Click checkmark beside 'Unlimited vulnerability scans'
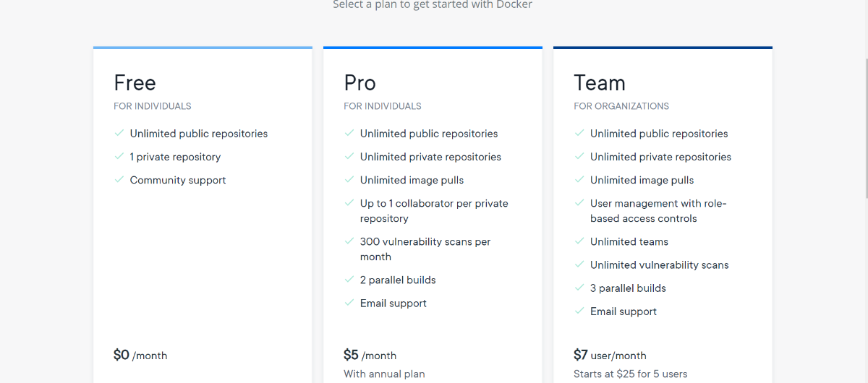868x383 pixels. tap(579, 264)
